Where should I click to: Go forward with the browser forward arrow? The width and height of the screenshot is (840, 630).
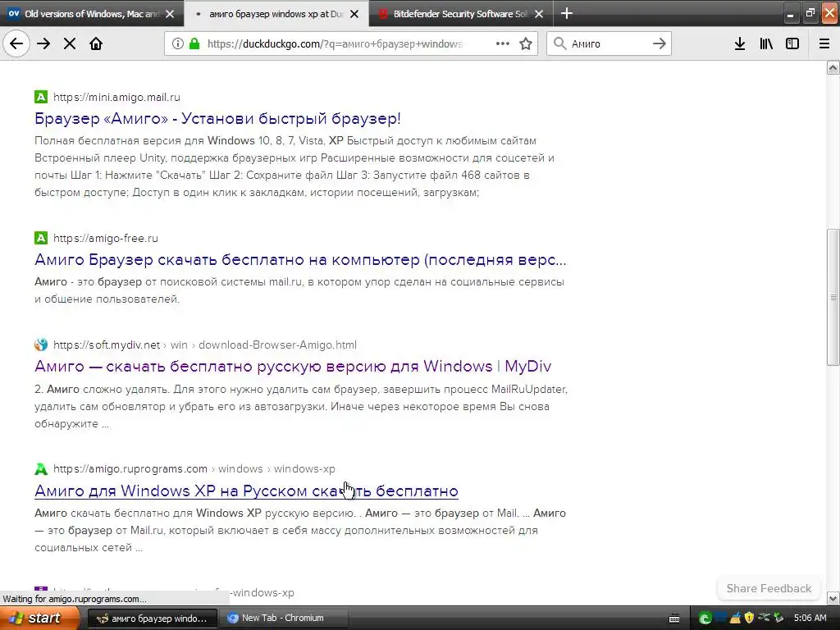point(43,44)
